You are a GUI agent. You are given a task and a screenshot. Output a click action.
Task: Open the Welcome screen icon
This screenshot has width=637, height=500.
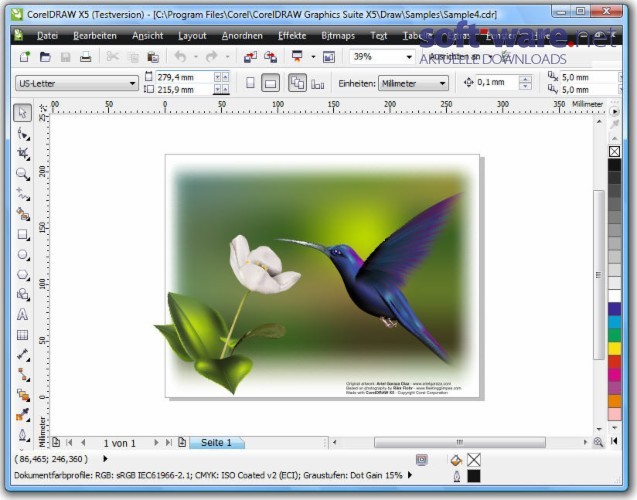coord(329,57)
